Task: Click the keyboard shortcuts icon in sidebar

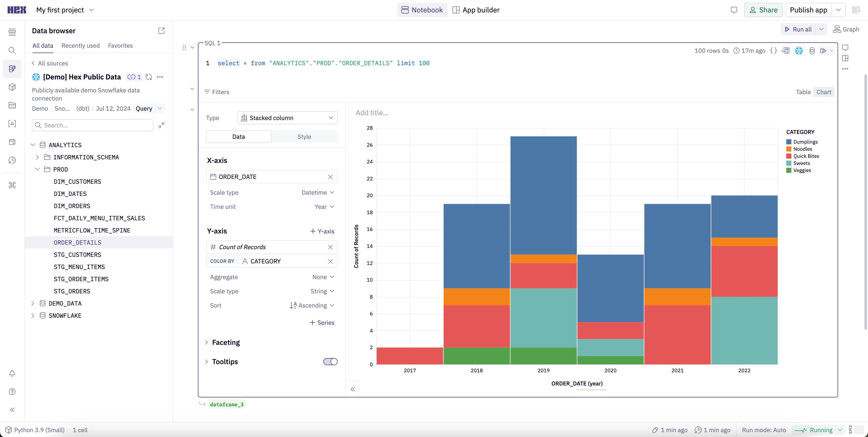Action: click(12, 185)
